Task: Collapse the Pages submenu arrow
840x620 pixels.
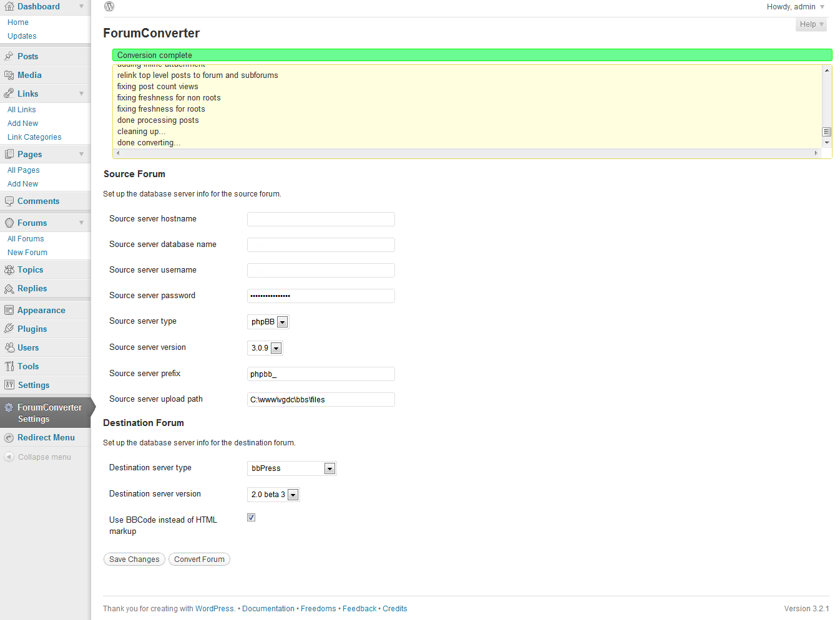Action: [81, 154]
